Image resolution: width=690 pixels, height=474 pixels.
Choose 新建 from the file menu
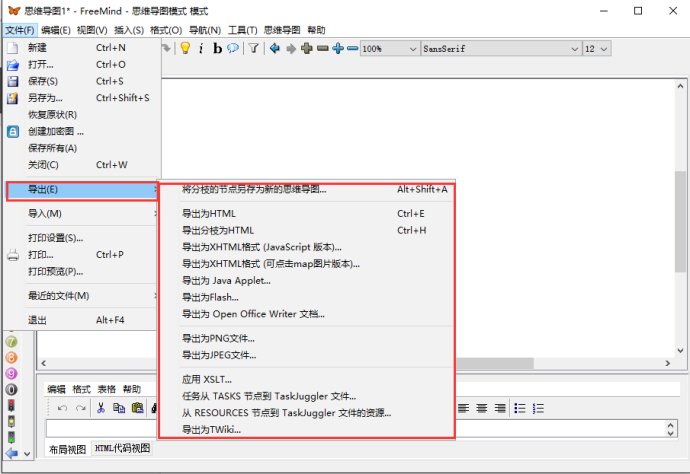coord(81,48)
